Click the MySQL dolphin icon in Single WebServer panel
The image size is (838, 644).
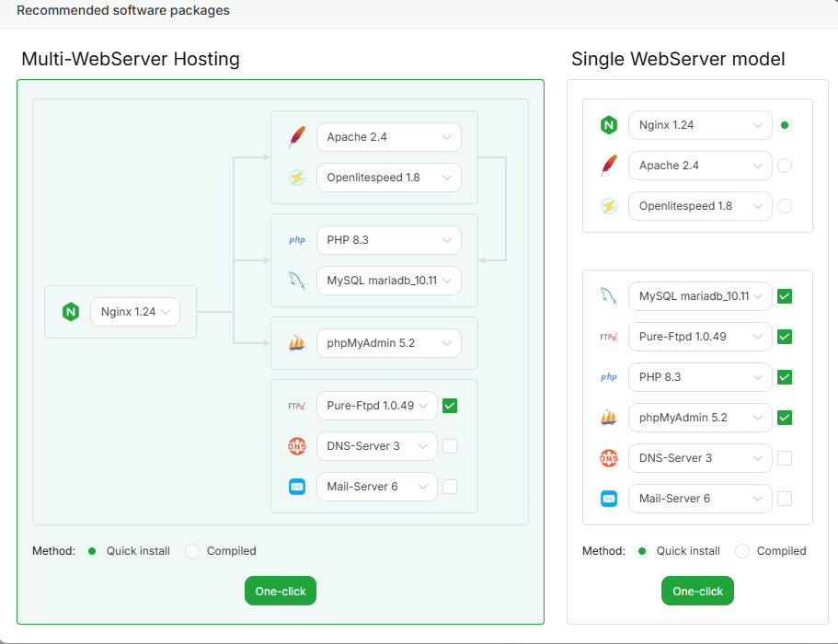pyautogui.click(x=608, y=296)
